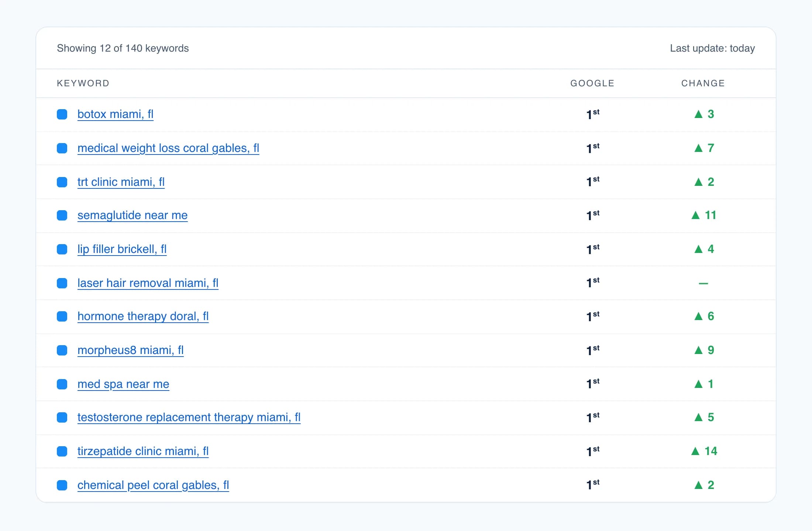Image resolution: width=812 pixels, height=531 pixels.
Task: Click blue square by 'chemical peel coral gables'
Action: 62,485
